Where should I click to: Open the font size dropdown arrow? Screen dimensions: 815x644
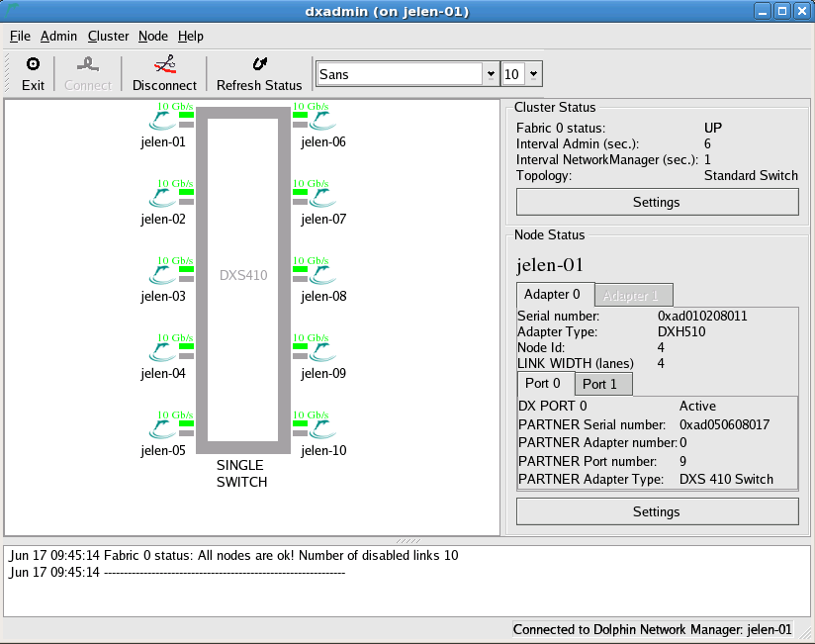coord(533,74)
